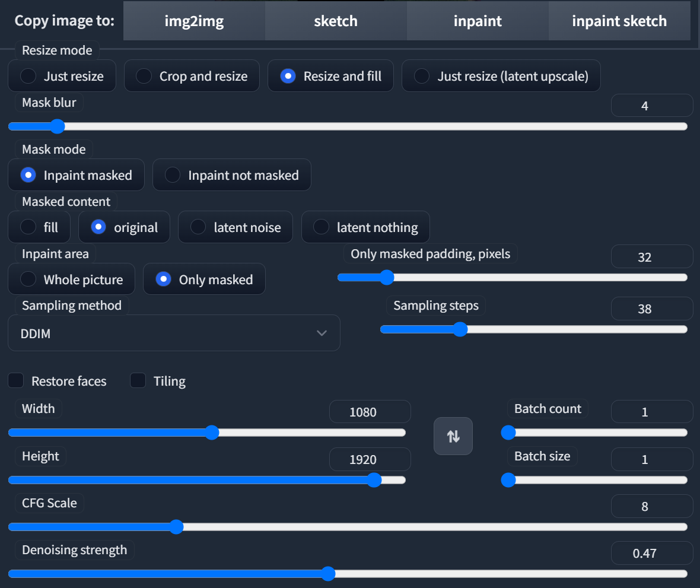Click the Height value field showing 1920
The width and height of the screenshot is (700, 588).
[x=370, y=459]
